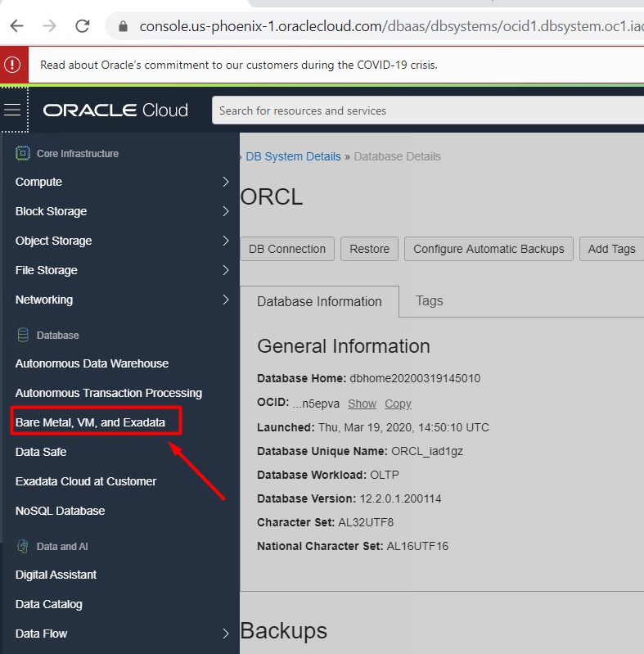The image size is (644, 654).
Task: Select Bare Metal, VM, and Exadata
Action: pyautogui.click(x=90, y=422)
